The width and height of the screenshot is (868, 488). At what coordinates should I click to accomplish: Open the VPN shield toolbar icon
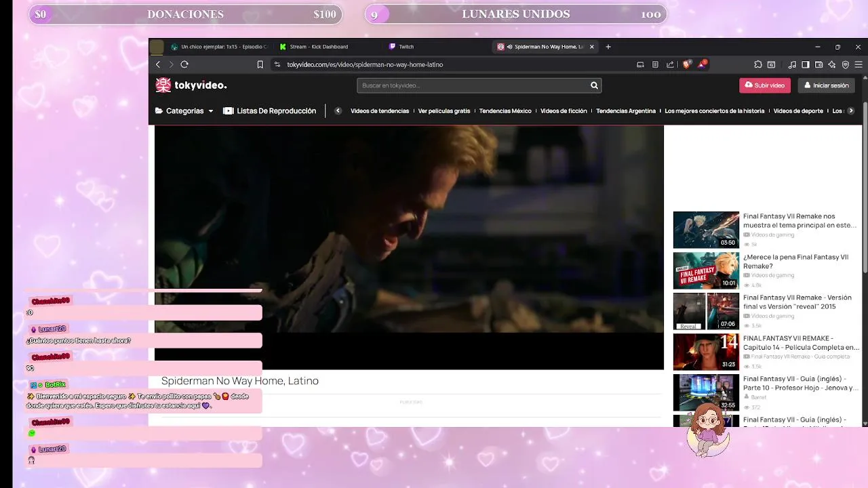845,64
